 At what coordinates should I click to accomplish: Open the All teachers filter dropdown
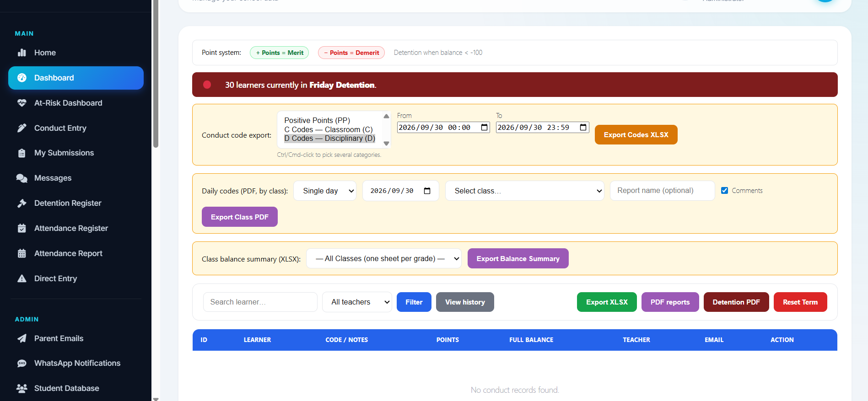point(357,302)
